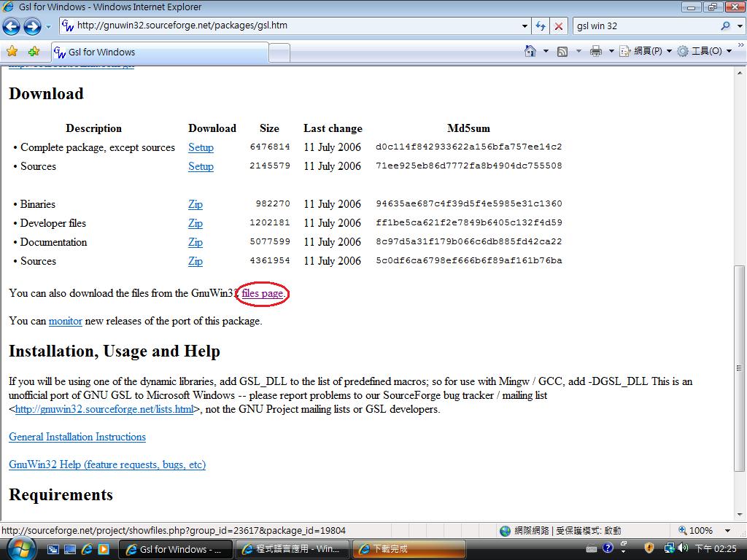Viewport: 747px width, 560px height.
Task: Click the browser Back button
Action: click(12, 27)
